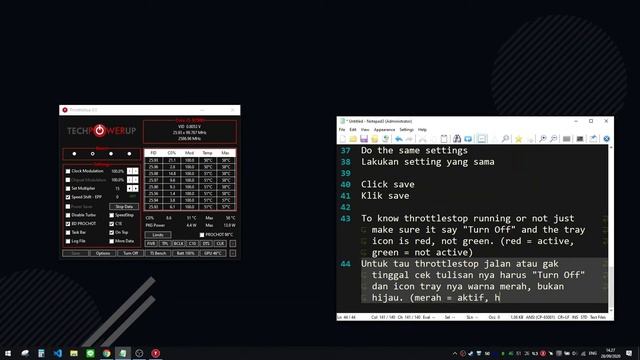Open View menu in Notepad3
Viewport: 640px width, 360px height.
[x=365, y=130]
